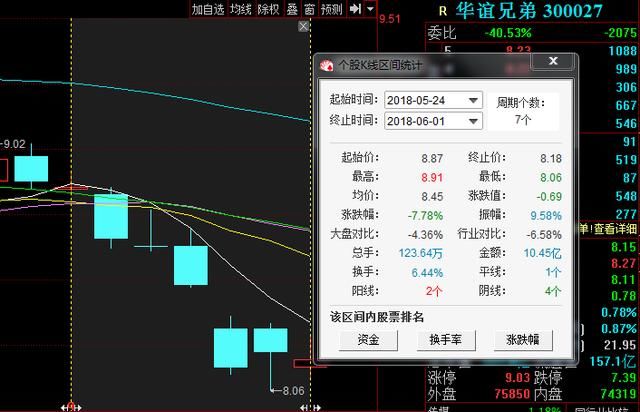Click stock title 华谊兄弟 300027
The width and height of the screenshot is (640, 412).
[x=529, y=11]
